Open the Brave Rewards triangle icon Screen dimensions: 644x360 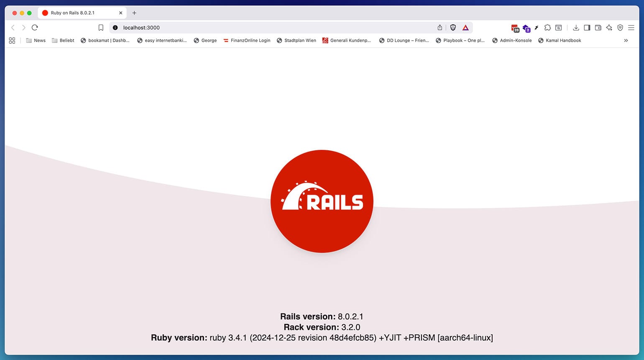465,28
